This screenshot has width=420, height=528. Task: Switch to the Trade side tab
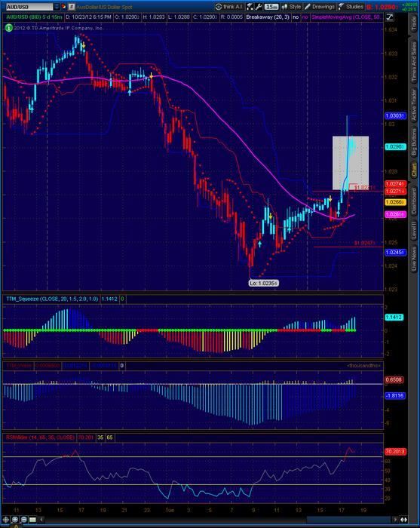(x=414, y=23)
